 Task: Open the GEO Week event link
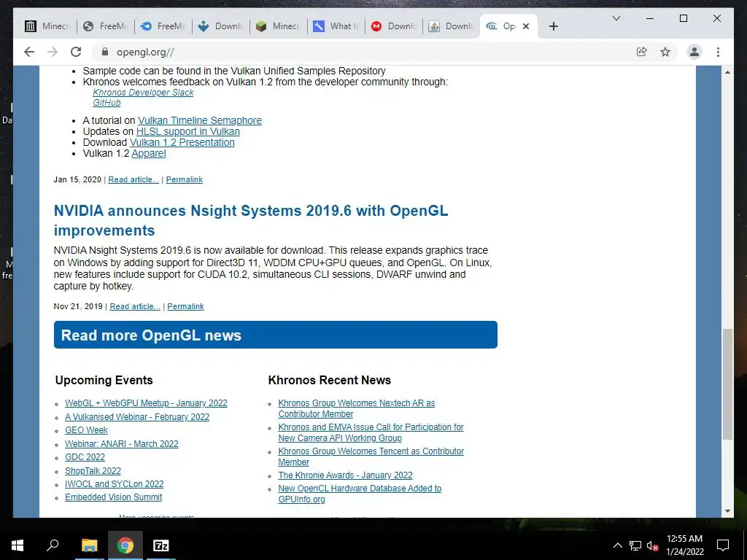(86, 430)
